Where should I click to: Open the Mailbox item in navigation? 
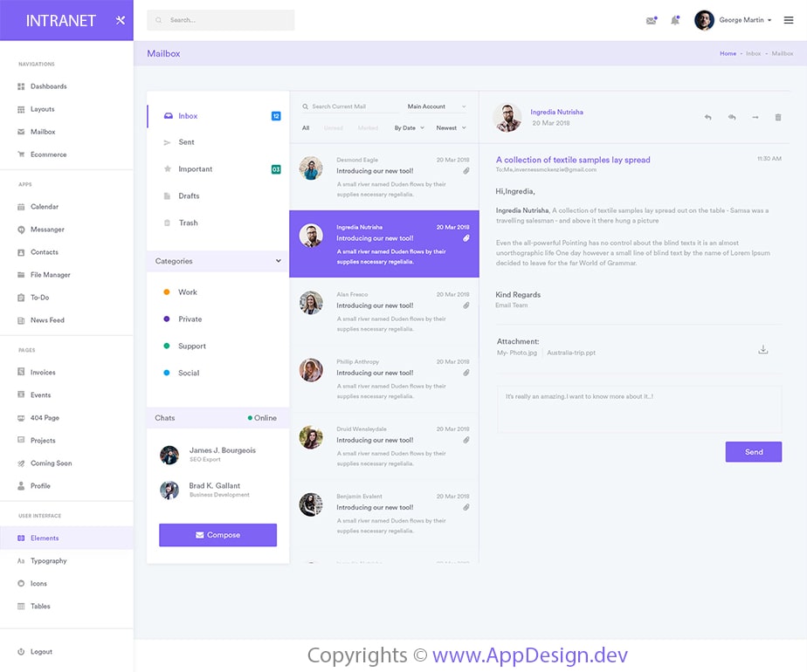[x=42, y=131]
